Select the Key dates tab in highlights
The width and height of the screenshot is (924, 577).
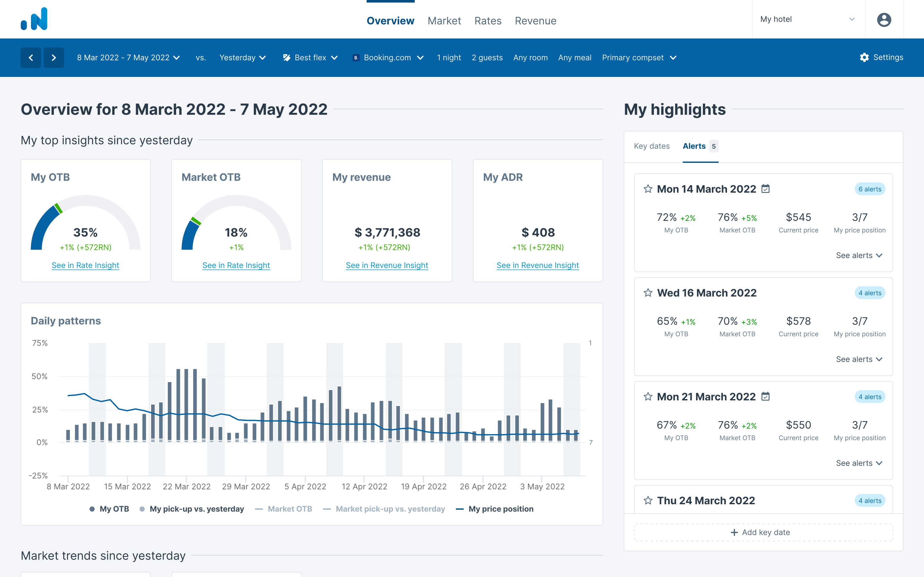[651, 146]
